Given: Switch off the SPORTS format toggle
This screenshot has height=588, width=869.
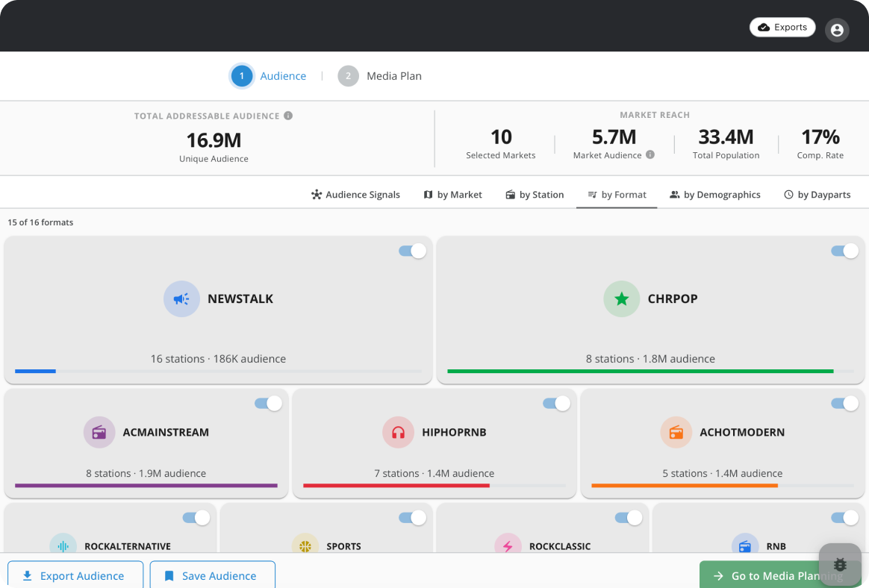Looking at the screenshot, I should (x=412, y=518).
